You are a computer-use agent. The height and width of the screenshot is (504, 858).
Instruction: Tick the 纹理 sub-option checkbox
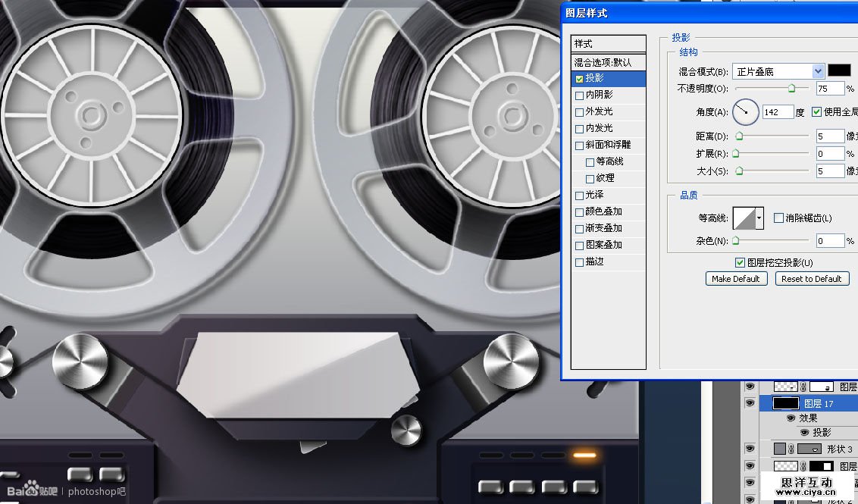point(590,179)
